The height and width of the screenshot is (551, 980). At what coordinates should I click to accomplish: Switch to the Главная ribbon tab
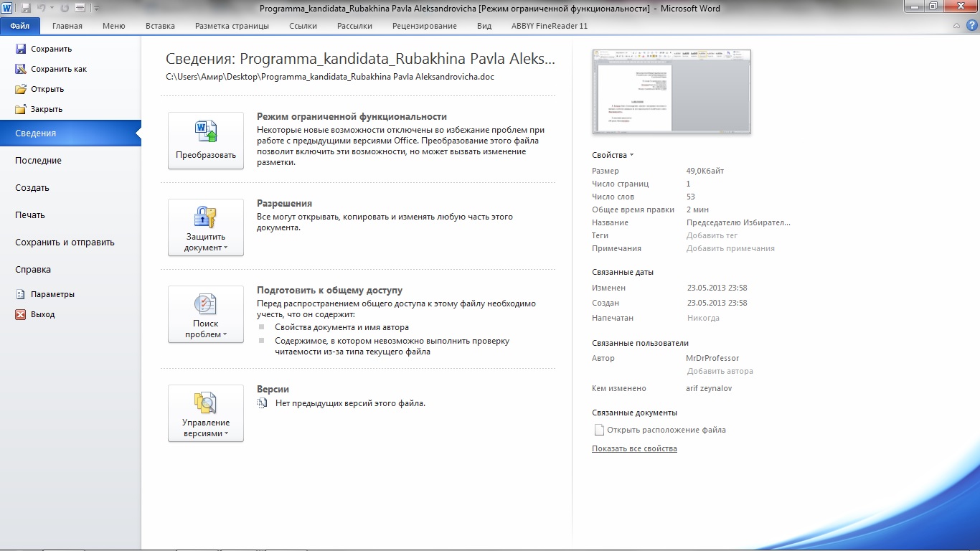point(67,26)
